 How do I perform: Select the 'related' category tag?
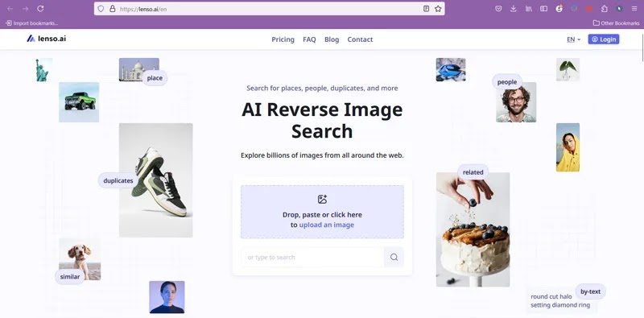tap(473, 172)
